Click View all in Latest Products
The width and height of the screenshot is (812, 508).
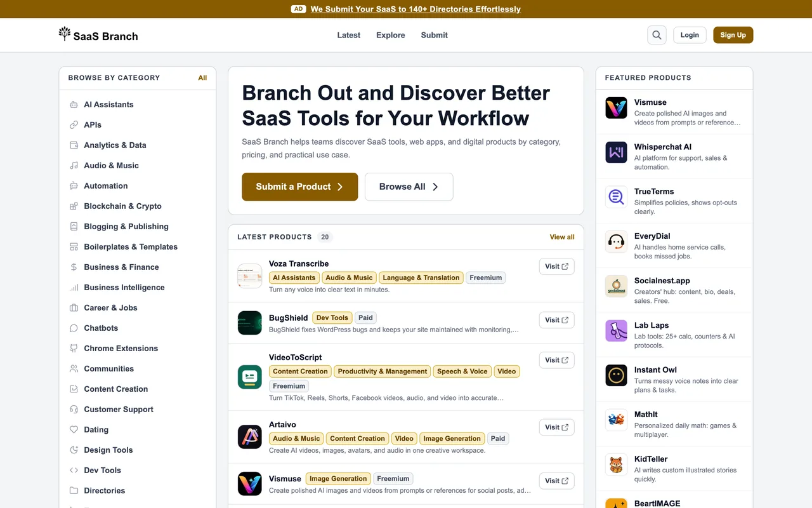pyautogui.click(x=562, y=237)
